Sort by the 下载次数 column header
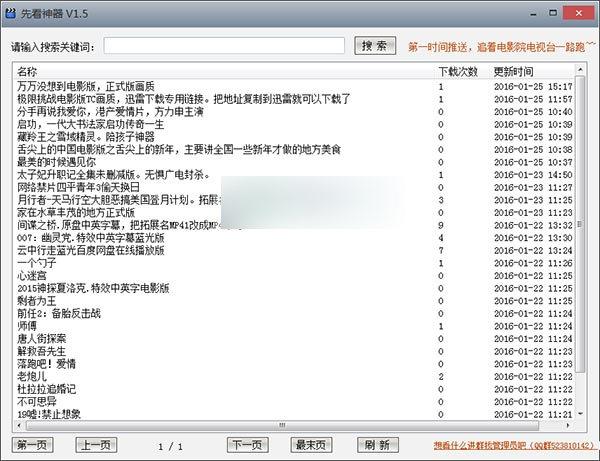This screenshot has width=600, height=461. pos(458,73)
